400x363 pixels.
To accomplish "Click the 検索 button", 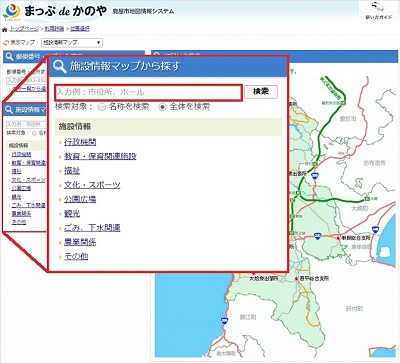I will click(261, 92).
